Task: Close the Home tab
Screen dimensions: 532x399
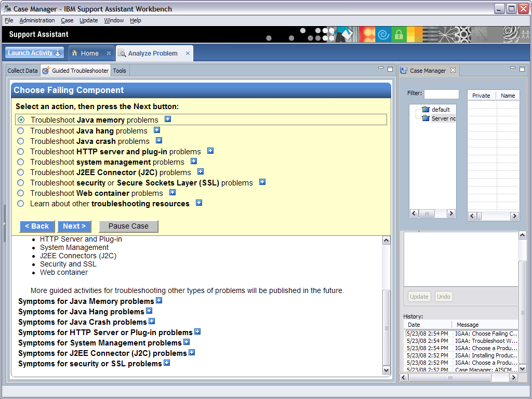Action: 109,54
